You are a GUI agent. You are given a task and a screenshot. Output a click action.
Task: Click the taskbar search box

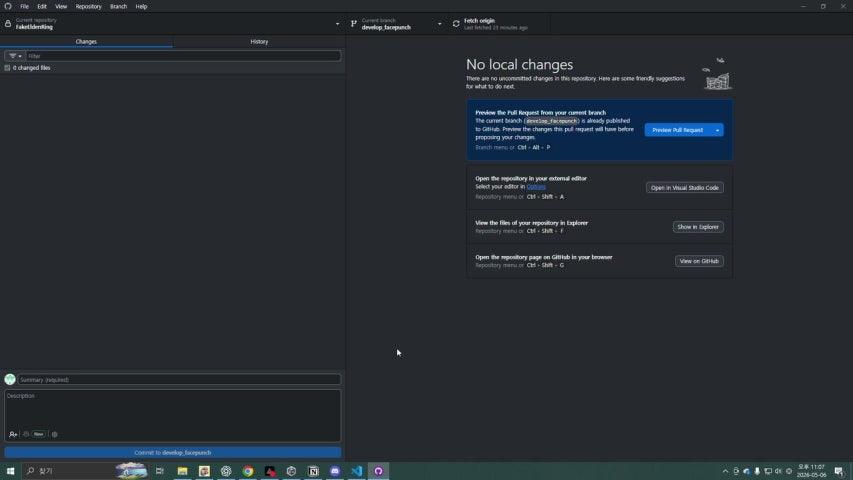84,471
